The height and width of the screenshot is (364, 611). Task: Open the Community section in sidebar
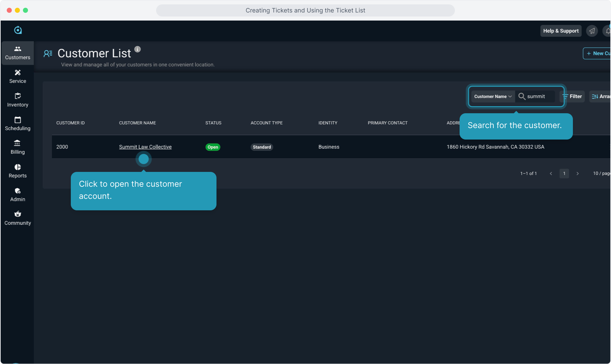click(x=18, y=218)
